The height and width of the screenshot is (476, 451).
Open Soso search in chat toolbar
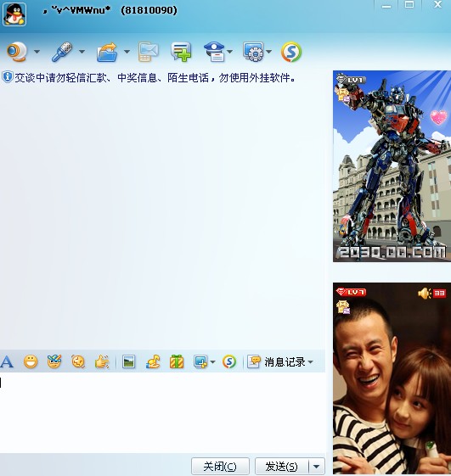(x=229, y=361)
